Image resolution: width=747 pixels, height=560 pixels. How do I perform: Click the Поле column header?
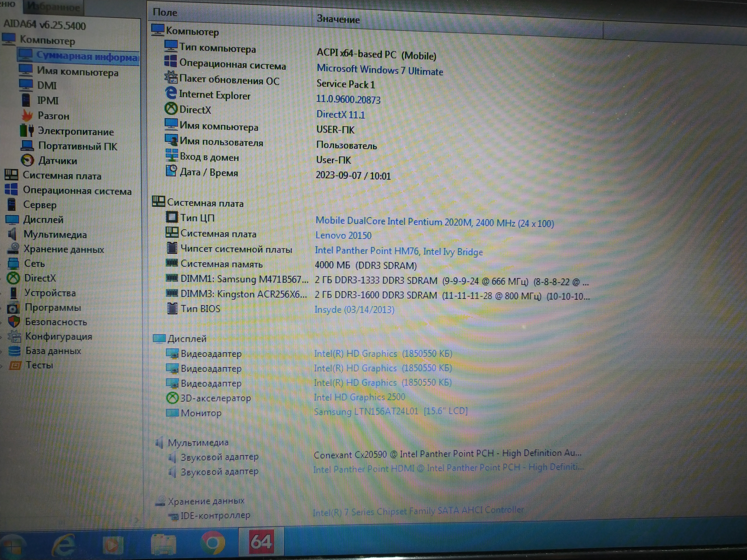(x=230, y=14)
